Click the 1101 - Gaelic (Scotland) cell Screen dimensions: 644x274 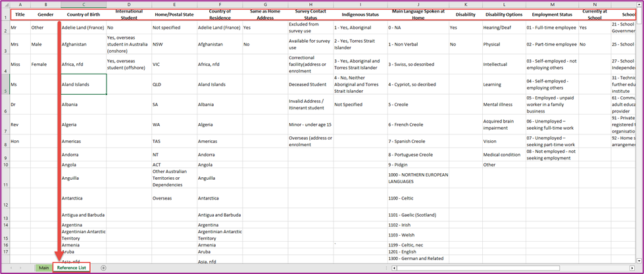[418, 215]
